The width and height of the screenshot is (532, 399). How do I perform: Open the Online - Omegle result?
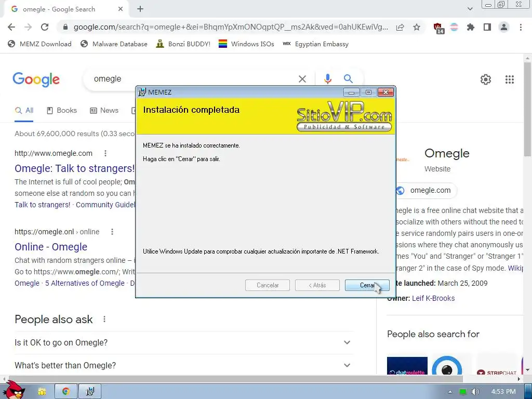51,247
